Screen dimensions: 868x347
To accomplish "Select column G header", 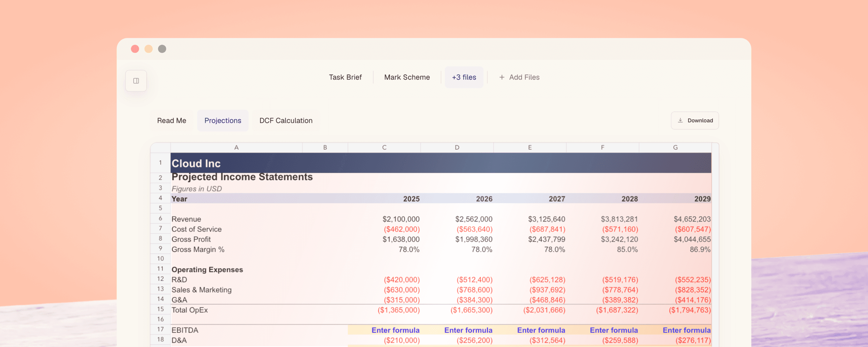I will coord(675,147).
